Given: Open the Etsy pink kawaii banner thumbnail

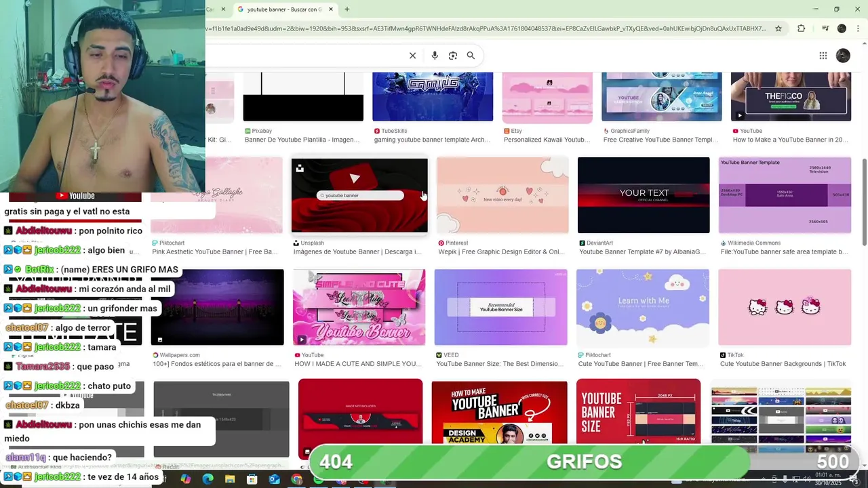Looking at the screenshot, I should click(547, 97).
